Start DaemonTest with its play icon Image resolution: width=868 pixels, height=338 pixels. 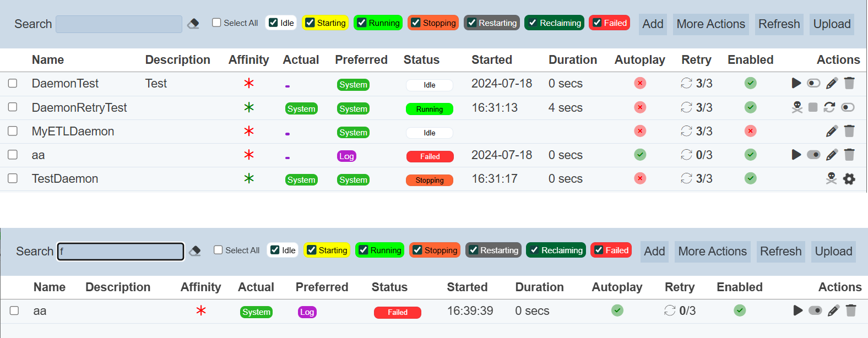pos(796,83)
